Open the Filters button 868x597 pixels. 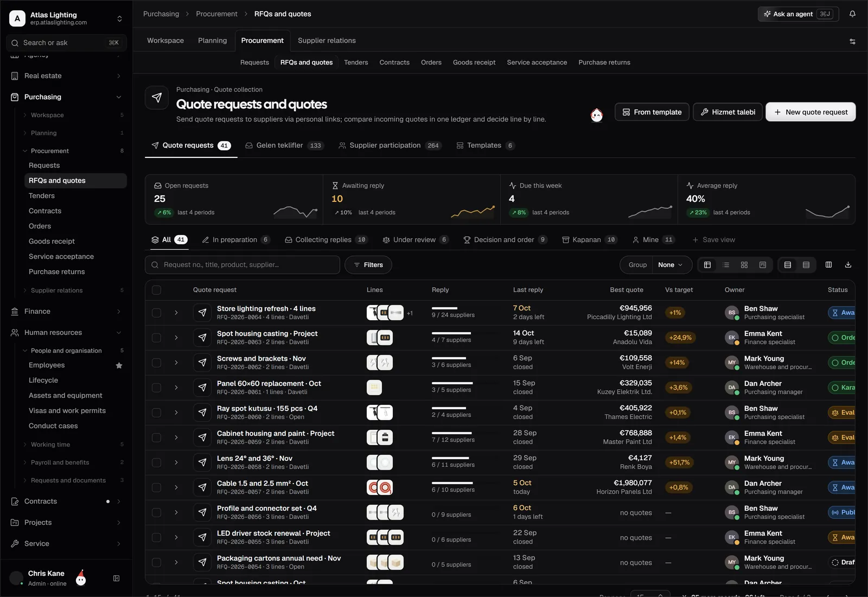(368, 265)
